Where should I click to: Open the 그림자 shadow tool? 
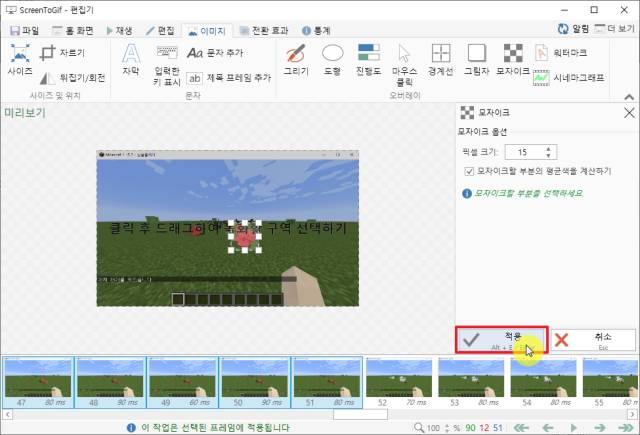coord(477,60)
